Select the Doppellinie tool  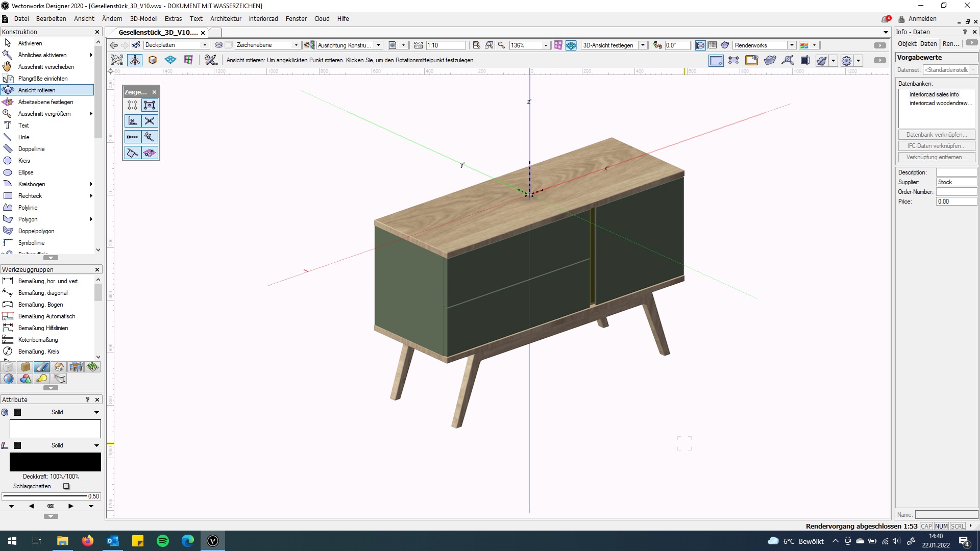[47, 149]
